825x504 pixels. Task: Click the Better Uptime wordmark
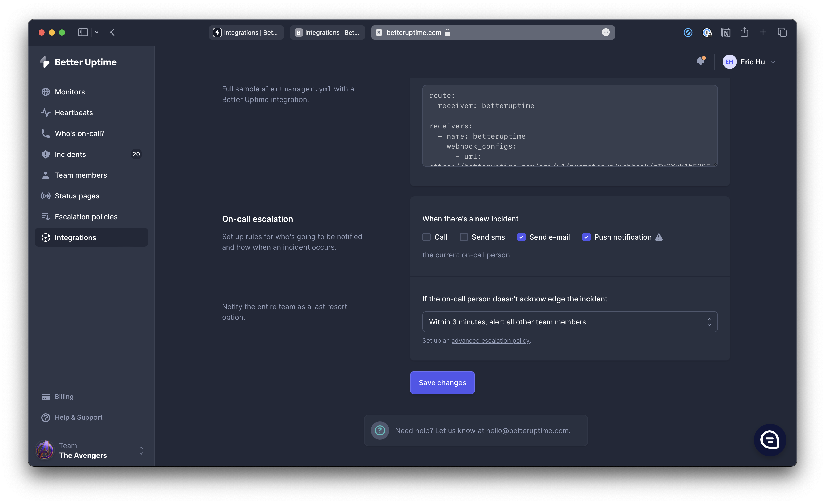85,62
